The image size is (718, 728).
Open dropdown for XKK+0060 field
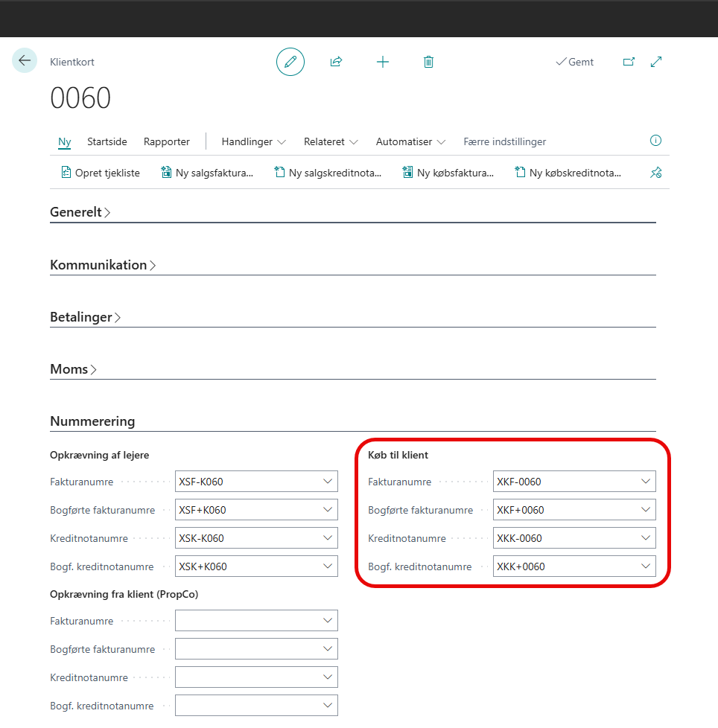[x=646, y=566]
